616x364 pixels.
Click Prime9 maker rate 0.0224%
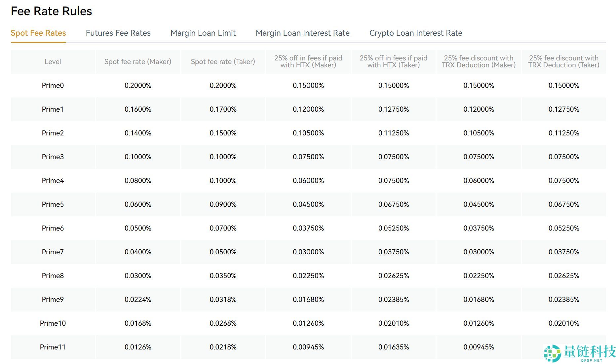(138, 300)
